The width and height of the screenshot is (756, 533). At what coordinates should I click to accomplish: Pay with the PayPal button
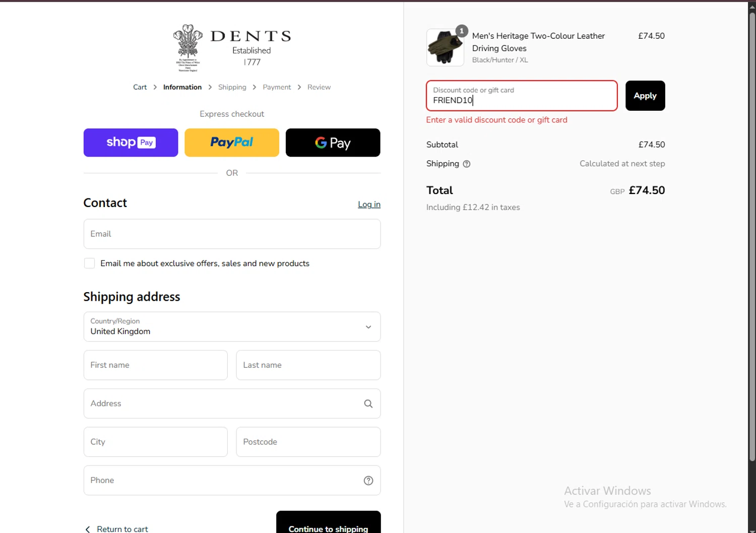pyautogui.click(x=232, y=143)
